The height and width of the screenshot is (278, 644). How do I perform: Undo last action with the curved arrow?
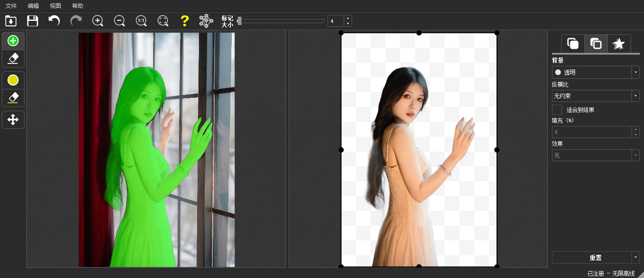pos(54,21)
